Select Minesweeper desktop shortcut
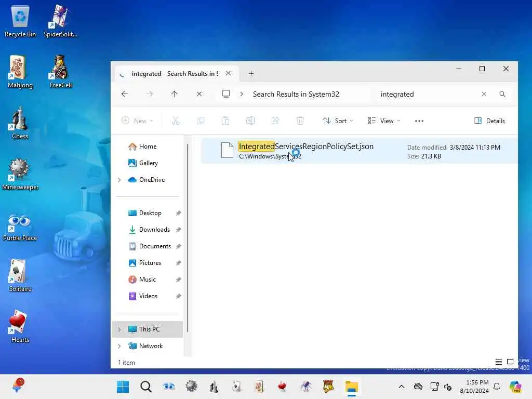 point(20,174)
